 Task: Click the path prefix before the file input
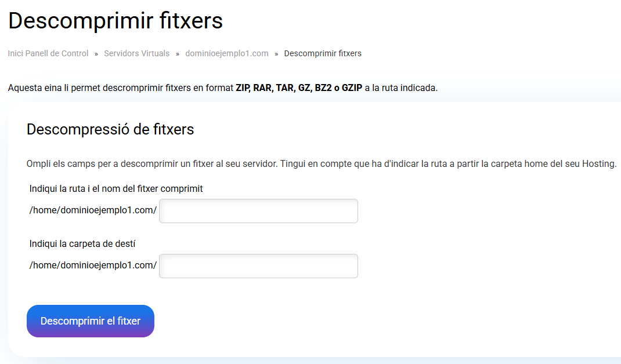pos(93,210)
